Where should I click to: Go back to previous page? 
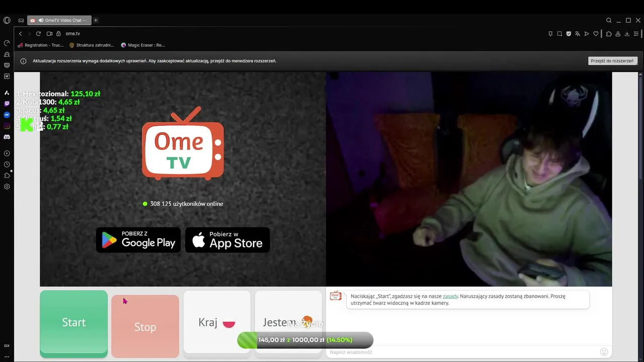coord(21,34)
